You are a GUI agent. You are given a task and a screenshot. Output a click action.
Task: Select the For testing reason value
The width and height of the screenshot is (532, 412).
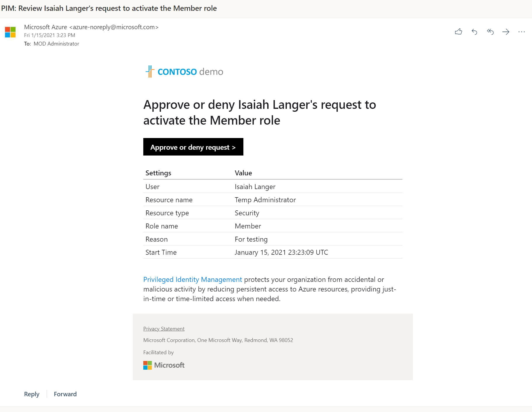coord(251,239)
